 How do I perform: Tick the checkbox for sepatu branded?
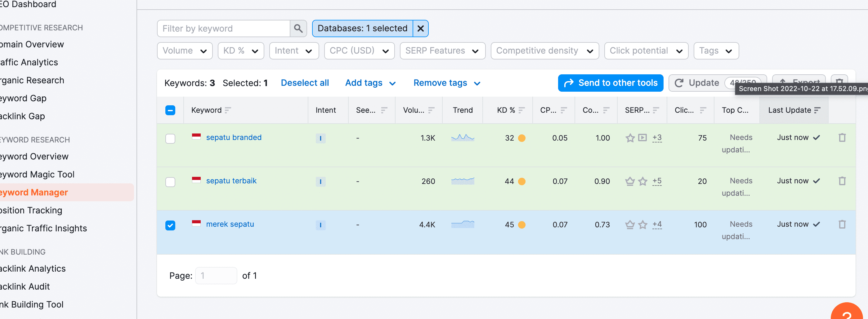point(171,139)
